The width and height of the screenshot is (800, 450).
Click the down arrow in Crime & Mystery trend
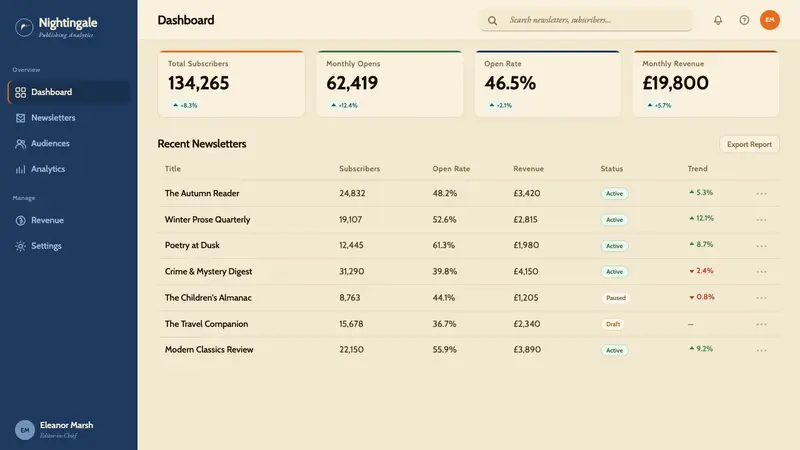(692, 271)
